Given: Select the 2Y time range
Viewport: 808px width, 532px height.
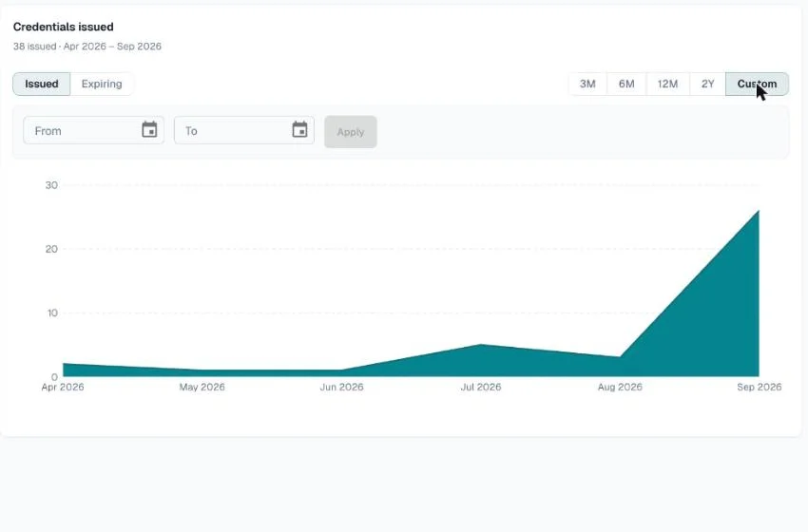Looking at the screenshot, I should click(708, 84).
